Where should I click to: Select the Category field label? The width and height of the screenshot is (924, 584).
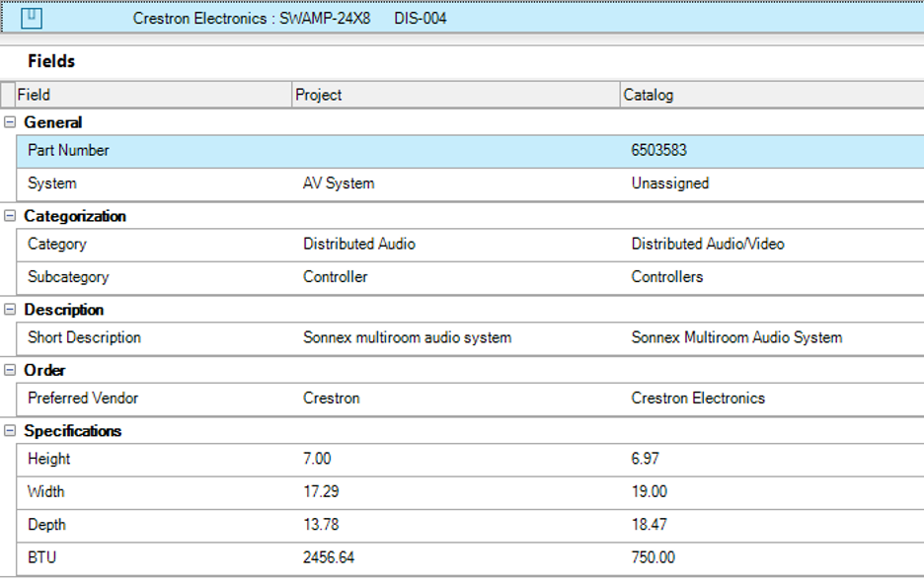[57, 245]
